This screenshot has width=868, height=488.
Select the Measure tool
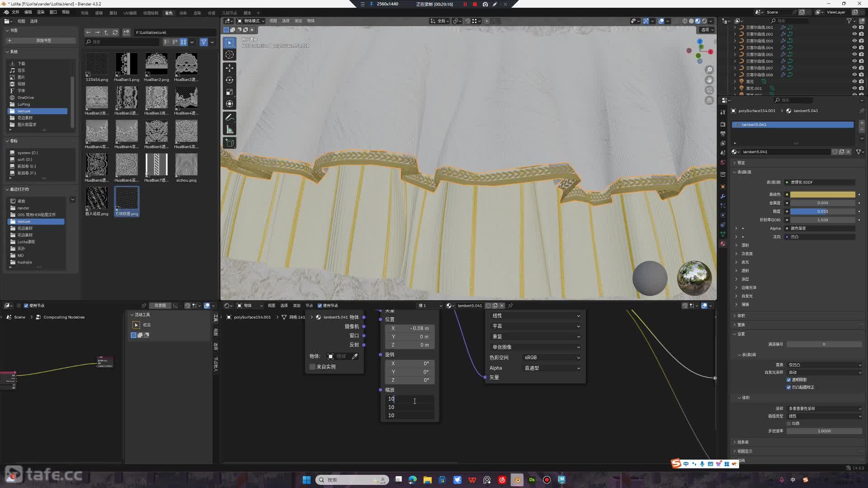pos(230,130)
